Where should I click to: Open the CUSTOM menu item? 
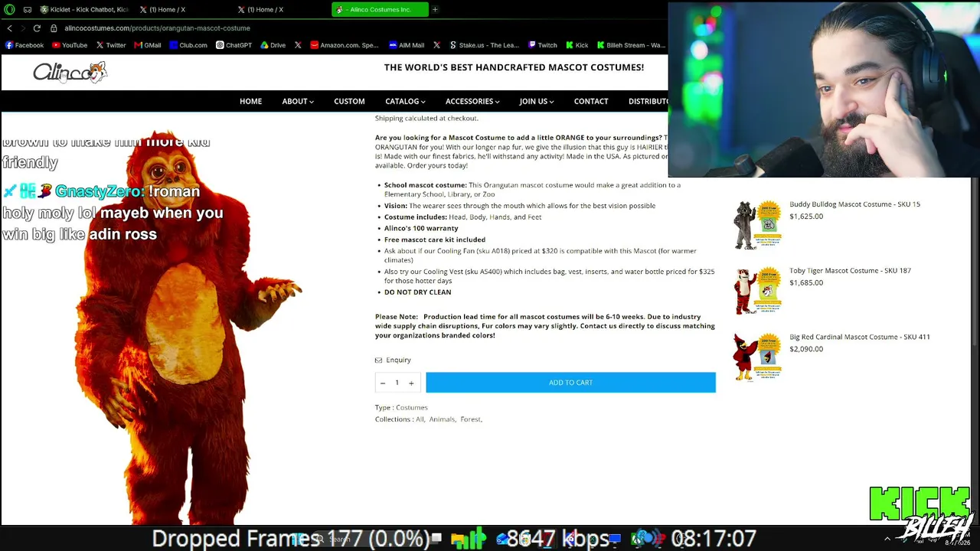pos(349,101)
